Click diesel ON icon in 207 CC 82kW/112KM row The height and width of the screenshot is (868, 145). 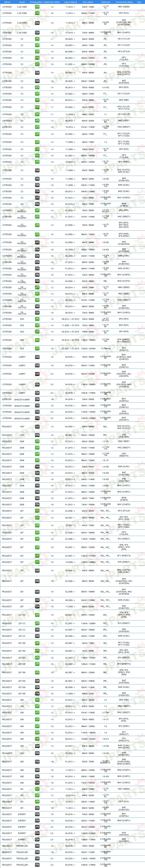pos(37,636)
